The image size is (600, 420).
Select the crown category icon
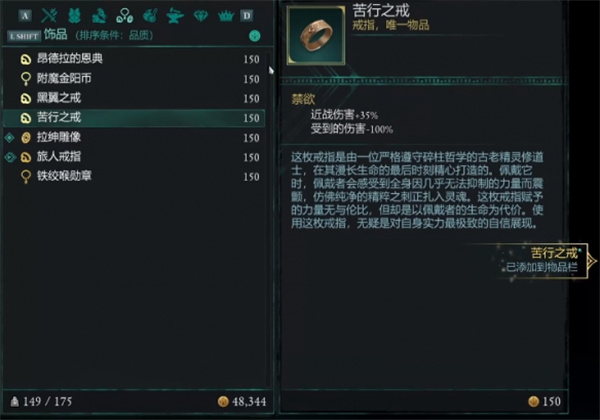click(x=226, y=16)
